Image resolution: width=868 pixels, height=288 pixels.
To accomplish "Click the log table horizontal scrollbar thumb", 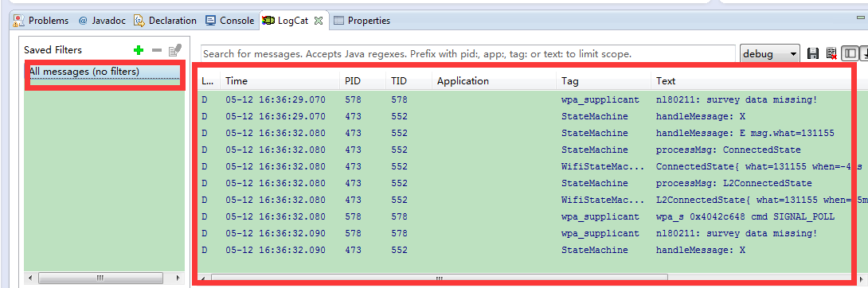I will point(439,278).
